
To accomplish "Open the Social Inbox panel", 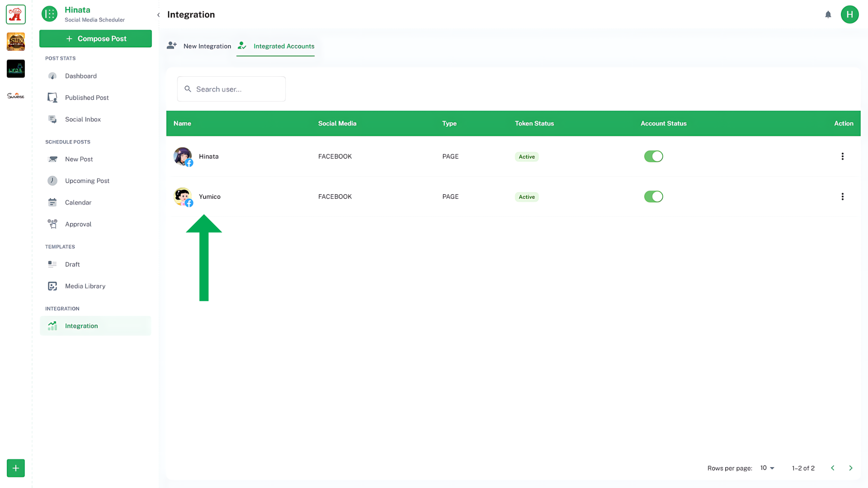I will 83,119.
